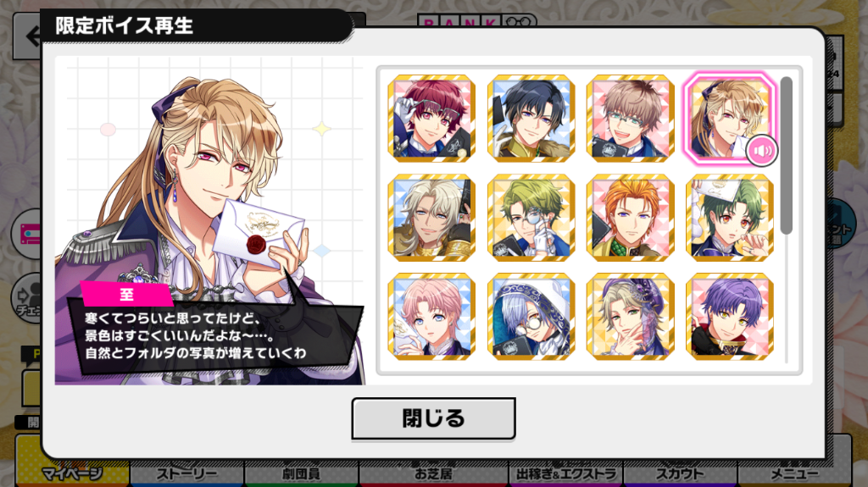The height and width of the screenshot is (487, 868).
Task: Click the voice list scrollbar thumb
Action: (786, 156)
